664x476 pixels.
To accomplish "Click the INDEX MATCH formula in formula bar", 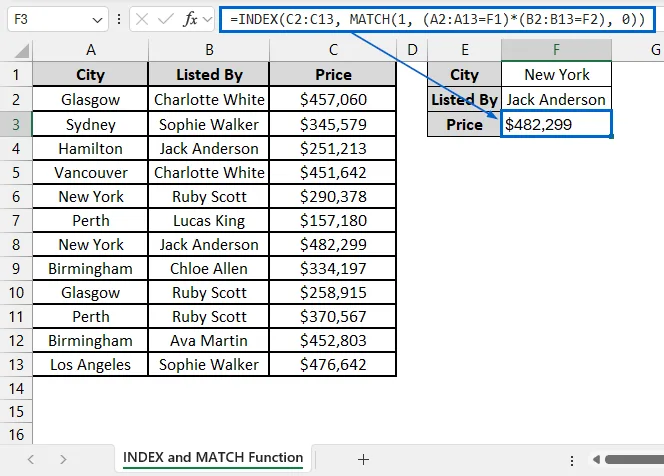I will (437, 19).
